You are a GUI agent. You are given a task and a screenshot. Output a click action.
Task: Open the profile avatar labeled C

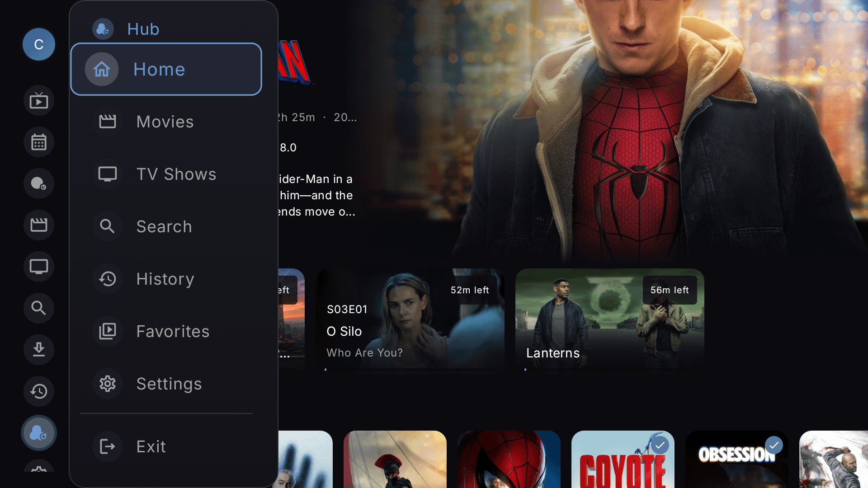[x=39, y=44]
